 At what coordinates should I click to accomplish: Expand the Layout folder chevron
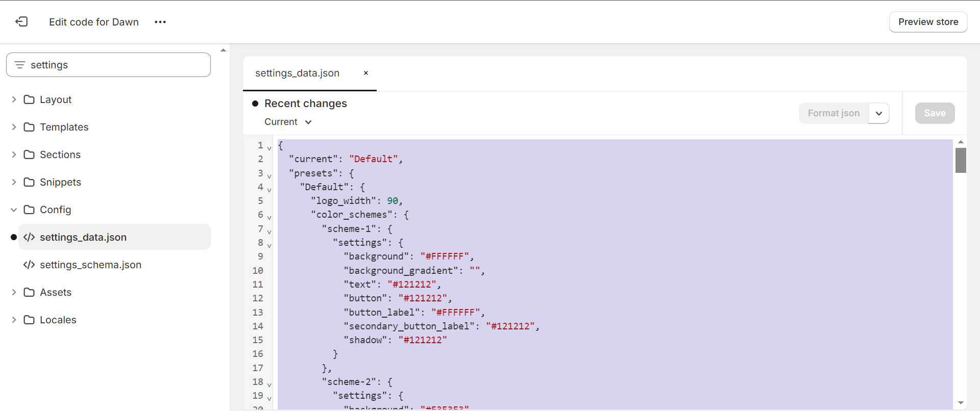pos(14,99)
